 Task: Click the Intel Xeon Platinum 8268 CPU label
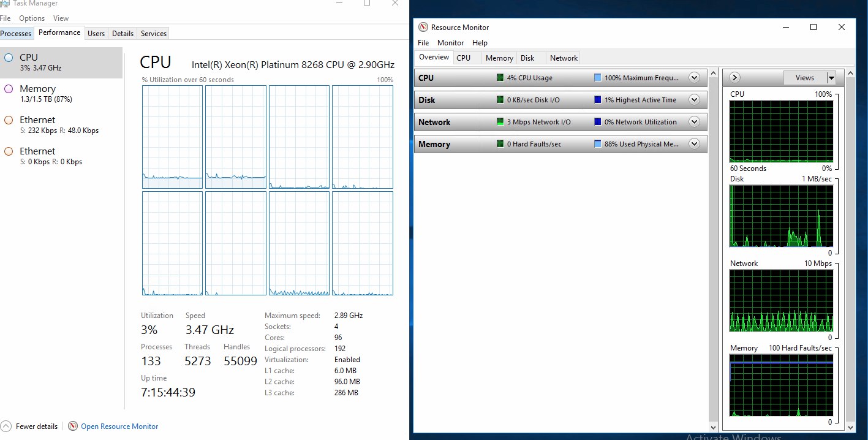(293, 64)
